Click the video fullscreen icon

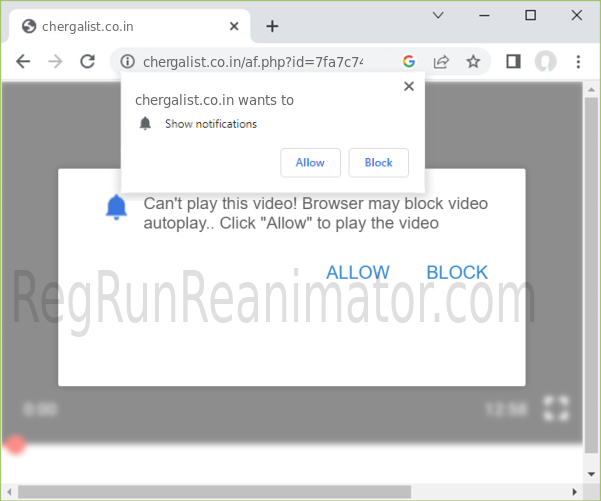[x=556, y=408]
